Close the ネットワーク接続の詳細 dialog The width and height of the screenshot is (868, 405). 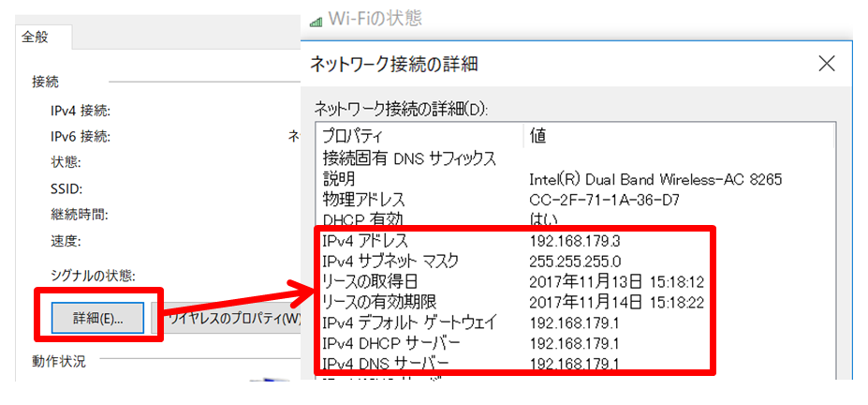(x=826, y=64)
